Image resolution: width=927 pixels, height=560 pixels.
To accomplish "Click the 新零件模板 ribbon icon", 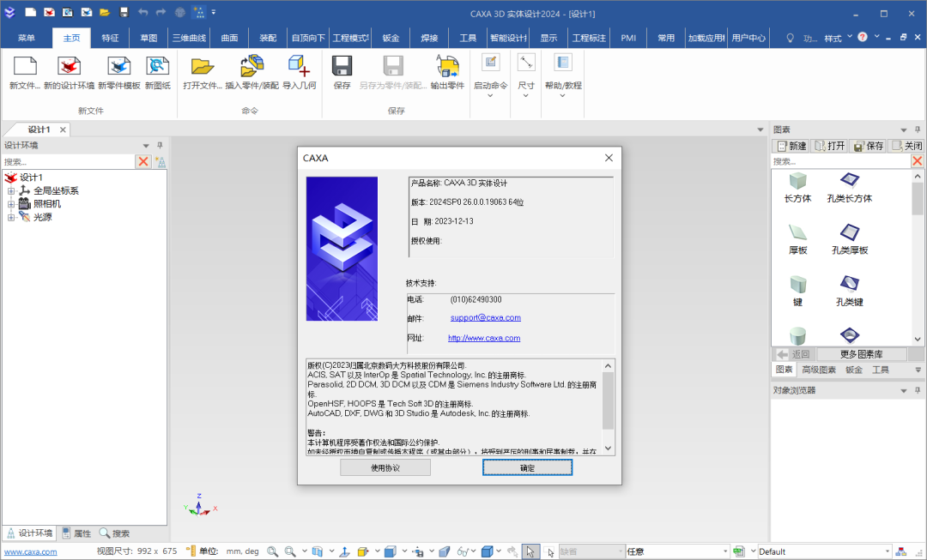I will [118, 66].
